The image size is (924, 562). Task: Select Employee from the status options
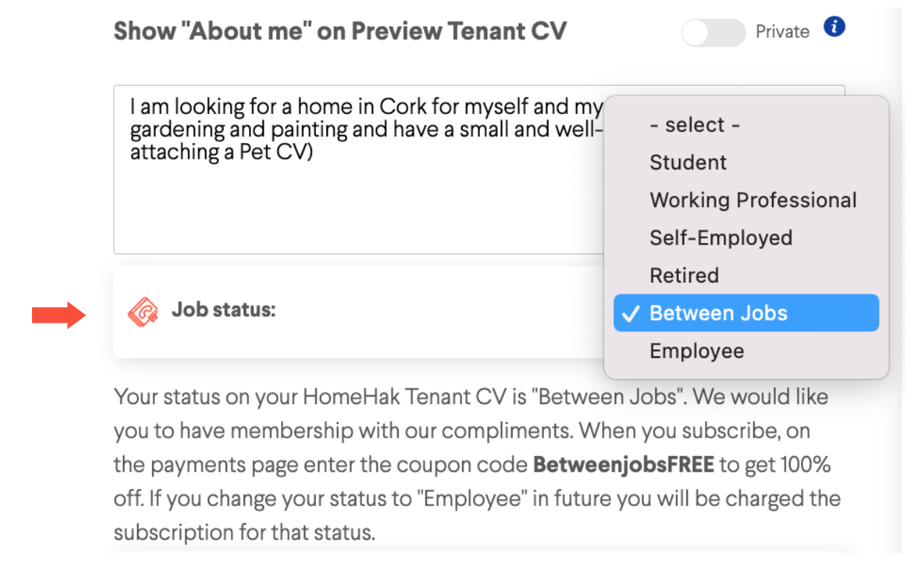click(x=697, y=351)
